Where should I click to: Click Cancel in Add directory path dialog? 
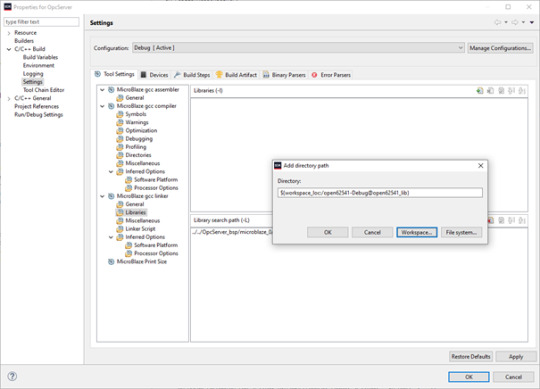[372, 232]
